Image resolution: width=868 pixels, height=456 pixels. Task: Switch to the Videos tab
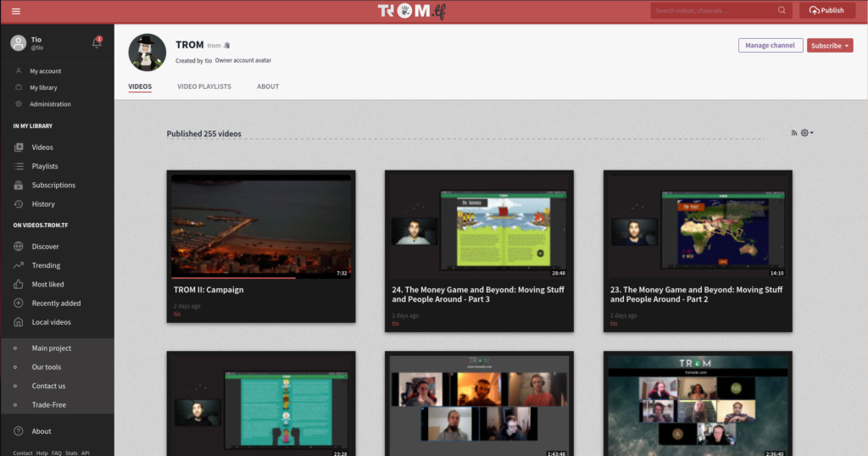(140, 86)
